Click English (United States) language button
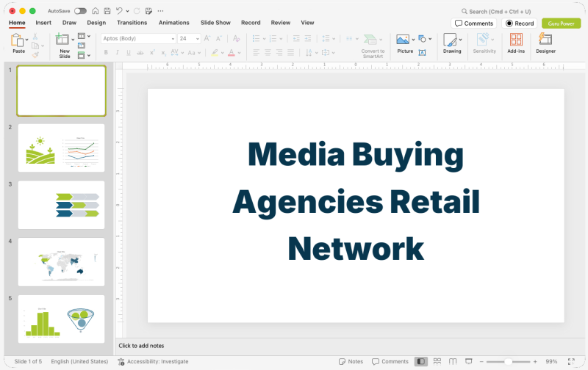Image resolution: width=588 pixels, height=370 pixels. (x=79, y=361)
